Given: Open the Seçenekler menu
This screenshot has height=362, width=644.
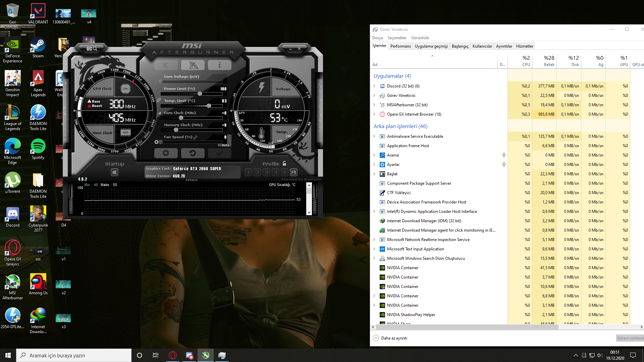Looking at the screenshot, I should (397, 38).
